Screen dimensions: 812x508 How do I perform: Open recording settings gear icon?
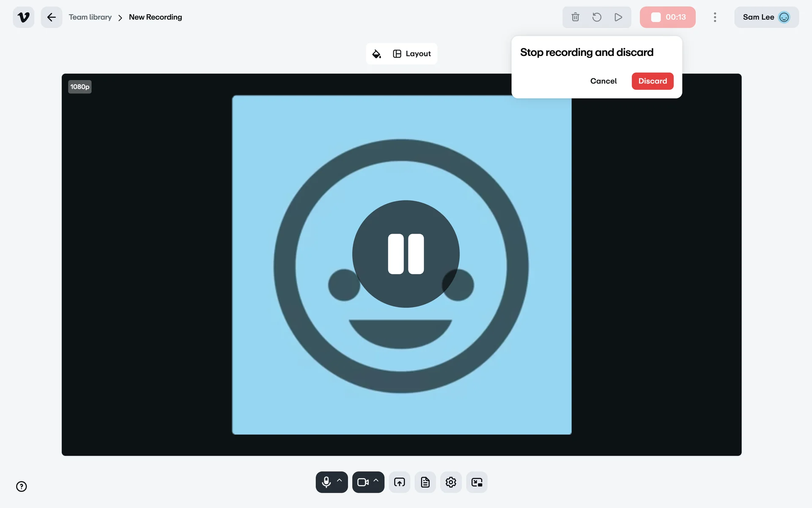451,482
